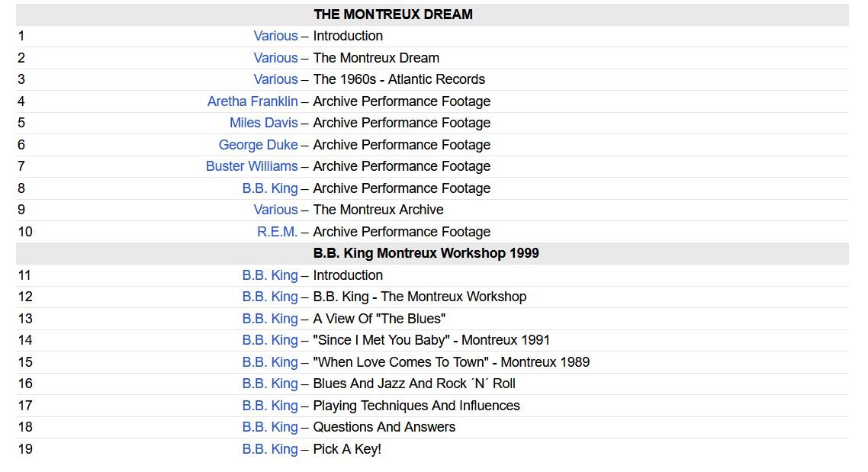Click Various link beside The Montreux Dream
Image resolution: width=868 pixels, height=472 pixels.
pyautogui.click(x=275, y=58)
